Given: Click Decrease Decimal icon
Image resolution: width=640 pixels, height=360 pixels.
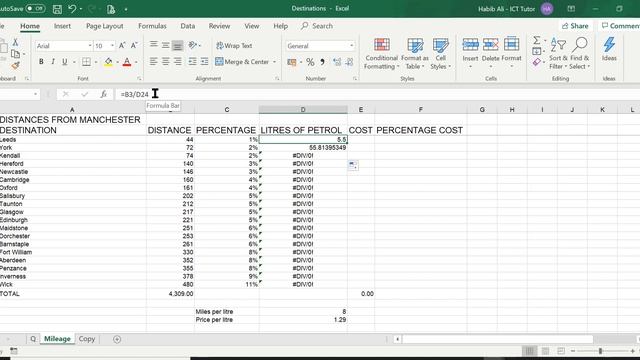Looking at the screenshot, I should tap(349, 62).
